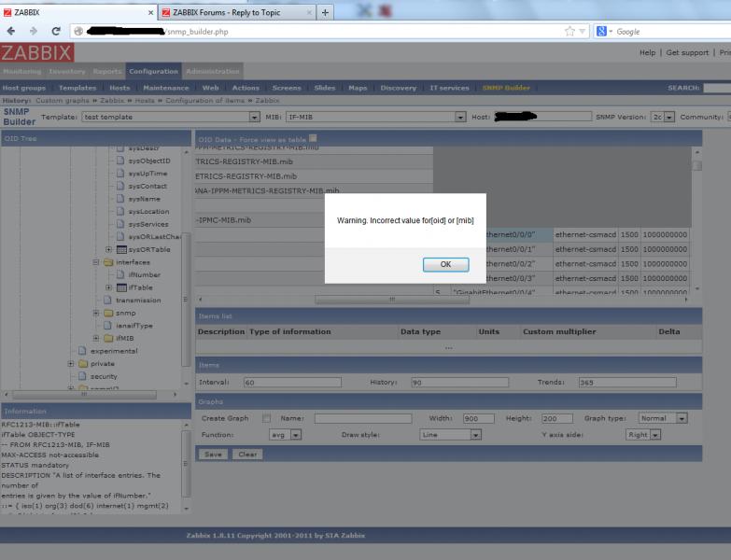This screenshot has height=560, width=731.
Task: Expand the snmp tree node
Action: tap(95, 313)
